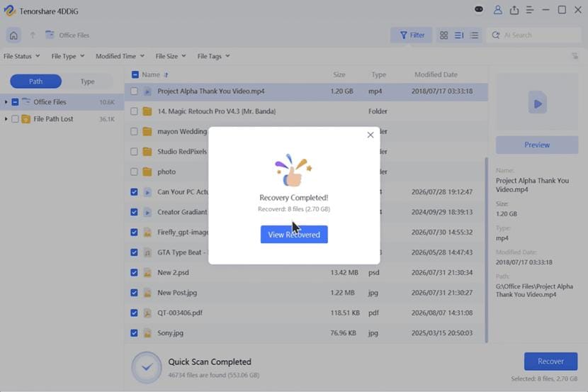Toggle the Office Files tree checkbox

(x=15, y=102)
